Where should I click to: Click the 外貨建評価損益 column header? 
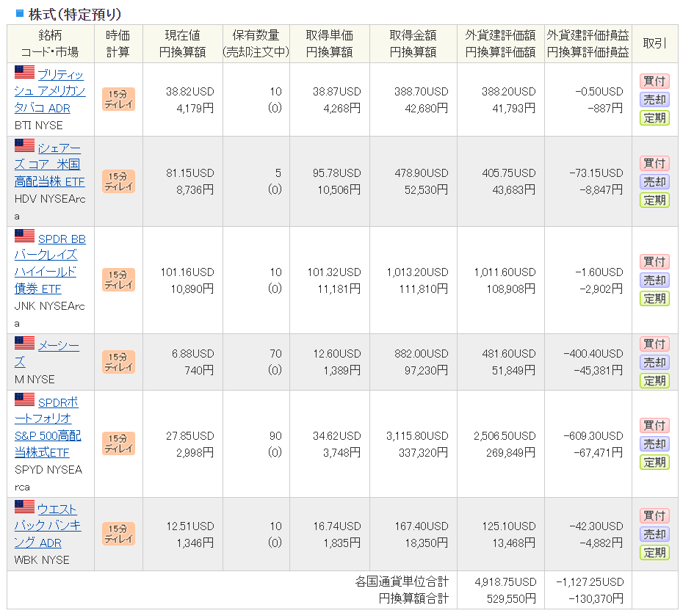[x=588, y=43]
